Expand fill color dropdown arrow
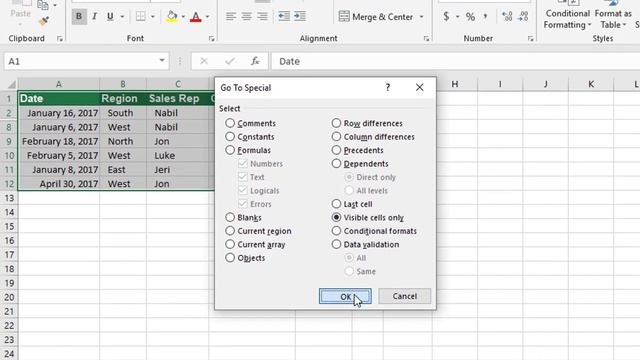Viewport: 640px width, 360px height. 183,17
